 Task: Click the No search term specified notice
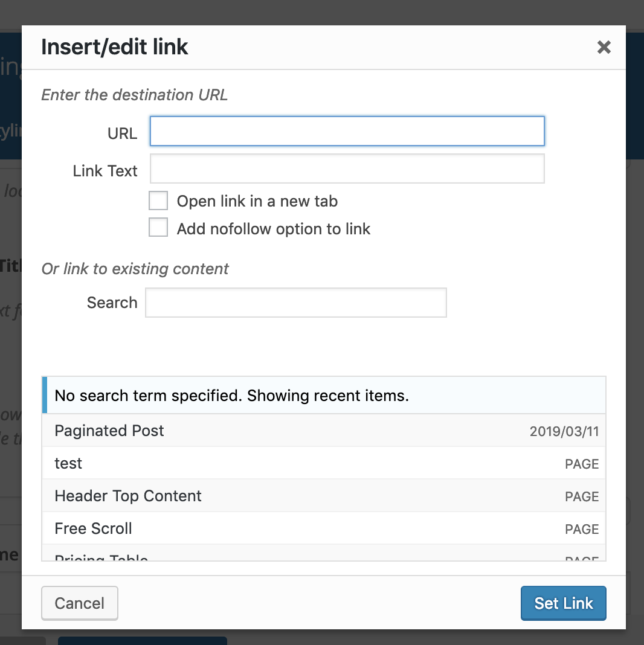click(x=231, y=396)
